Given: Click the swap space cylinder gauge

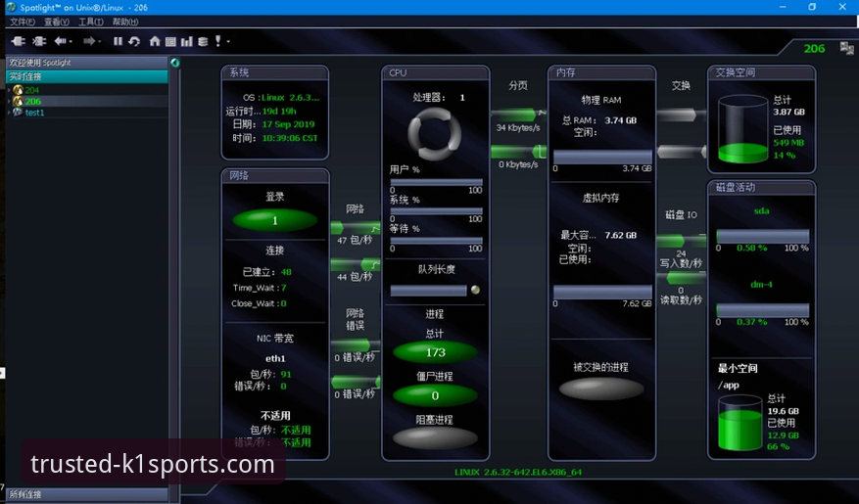Looking at the screenshot, I should tap(742, 129).
